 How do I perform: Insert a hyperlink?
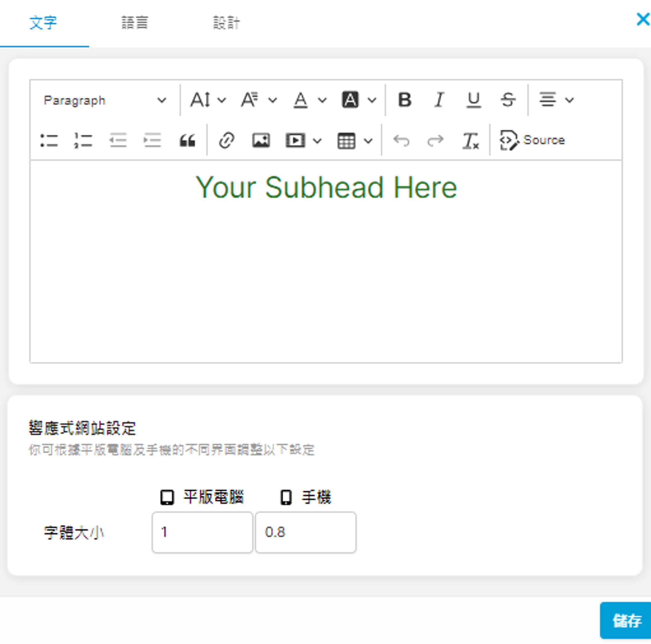click(226, 141)
